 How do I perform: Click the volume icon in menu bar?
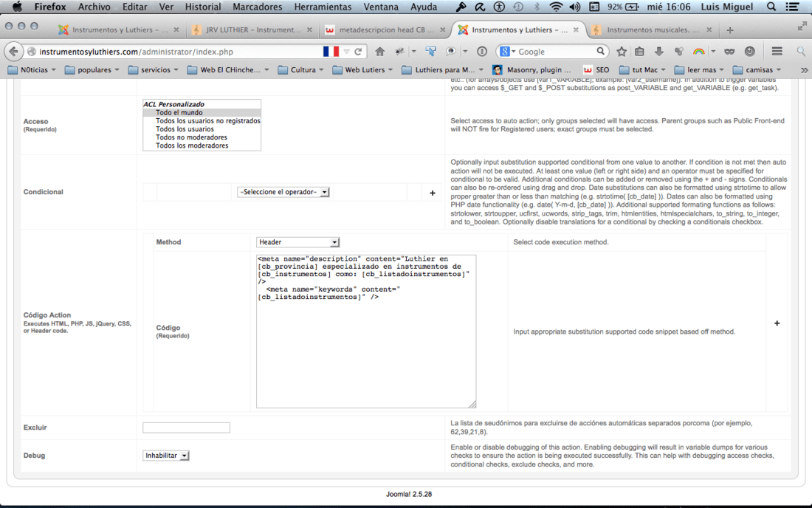pos(575,7)
